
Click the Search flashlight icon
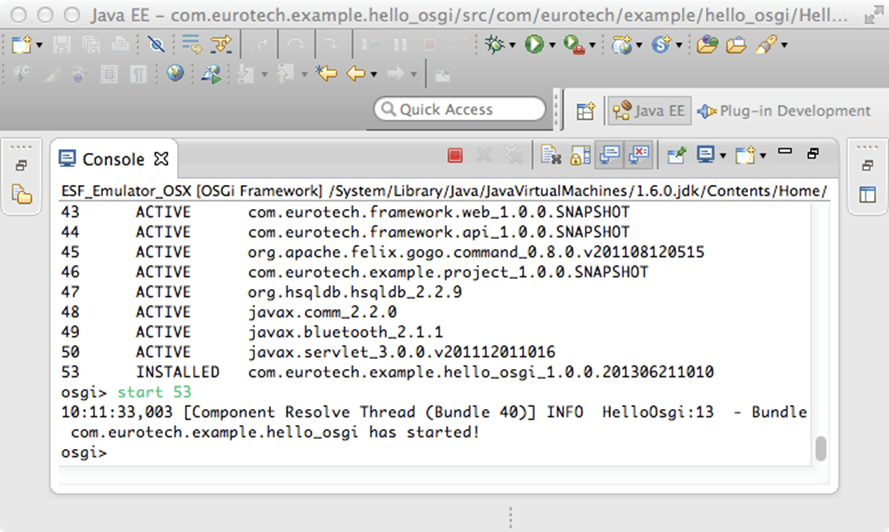point(766,44)
